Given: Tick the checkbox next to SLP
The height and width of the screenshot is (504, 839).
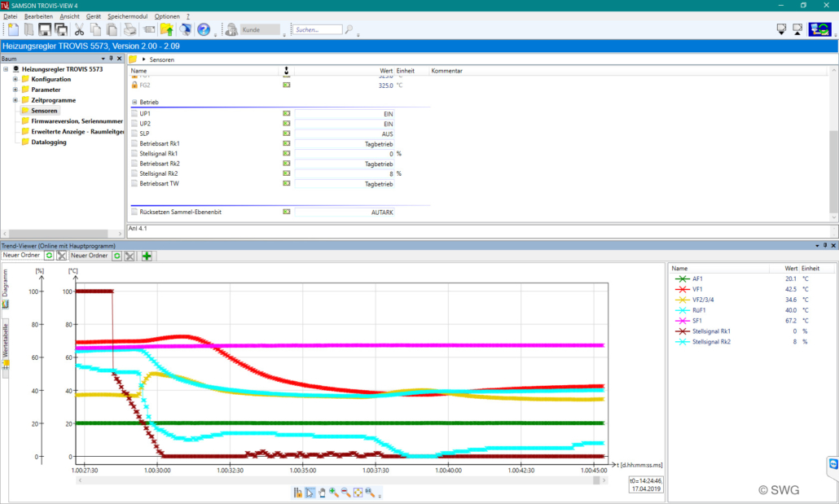Looking at the screenshot, I should 134,134.
